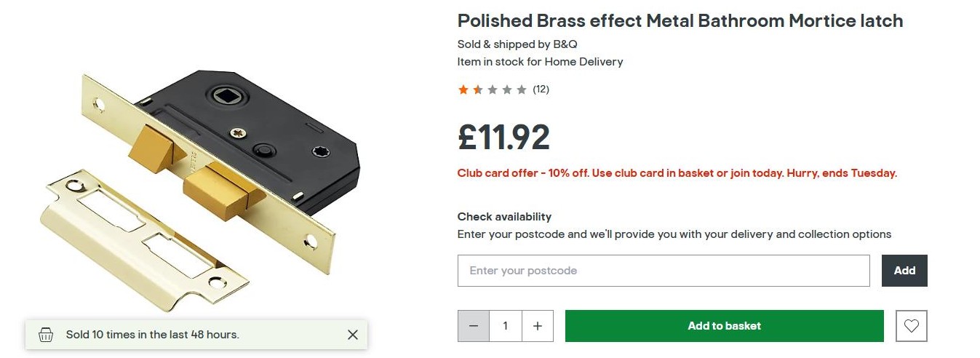Click the Polished Brass Mortice latch title

680,21
